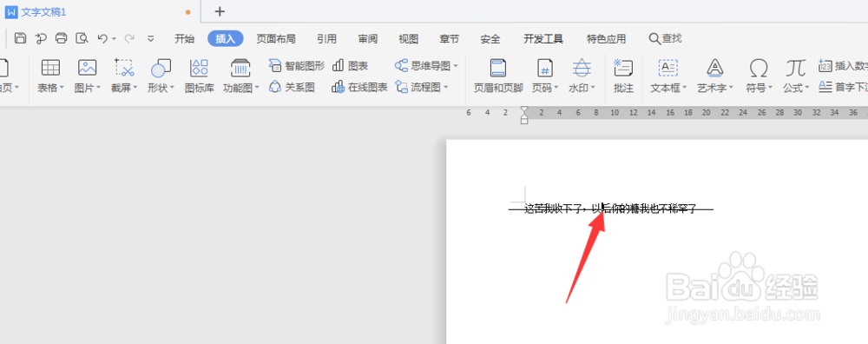Image resolution: width=868 pixels, height=344 pixels.
Task: Click 流程图 flowchart button
Action: [418, 87]
